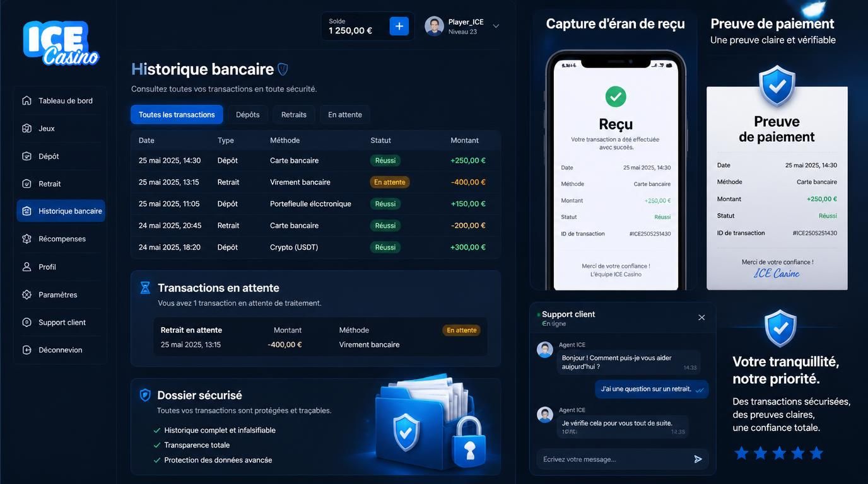The image size is (868, 484).
Task: Click the Historique bancaire sidebar icon
Action: 26,211
